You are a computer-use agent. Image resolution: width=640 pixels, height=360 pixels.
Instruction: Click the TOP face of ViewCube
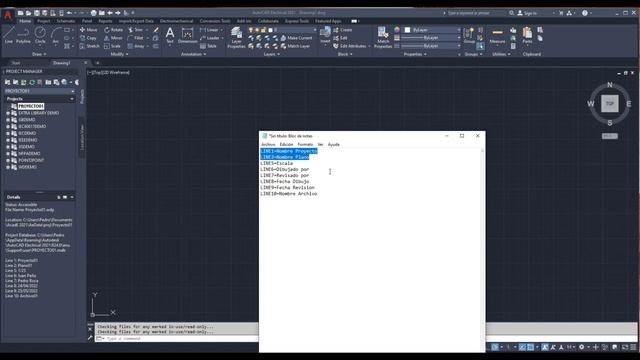[x=609, y=104]
